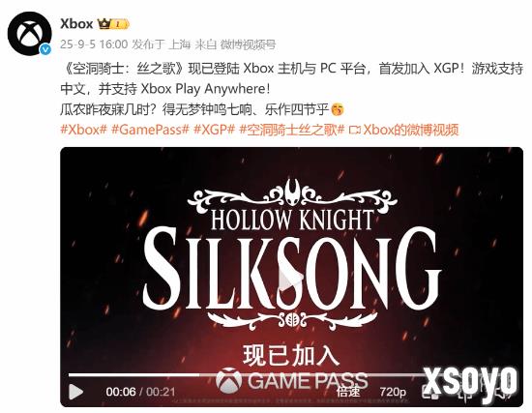Open the #空洞骑士丝之歌# hashtag

pyautogui.click(x=292, y=130)
